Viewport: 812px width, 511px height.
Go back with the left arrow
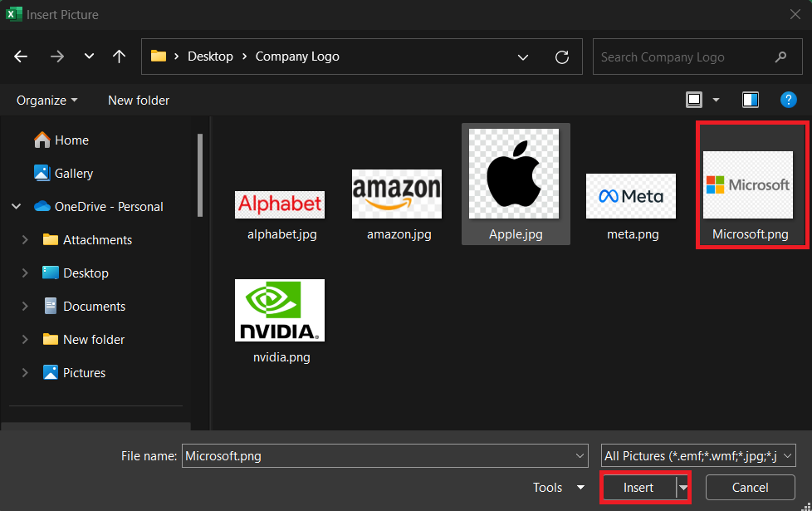pos(21,56)
